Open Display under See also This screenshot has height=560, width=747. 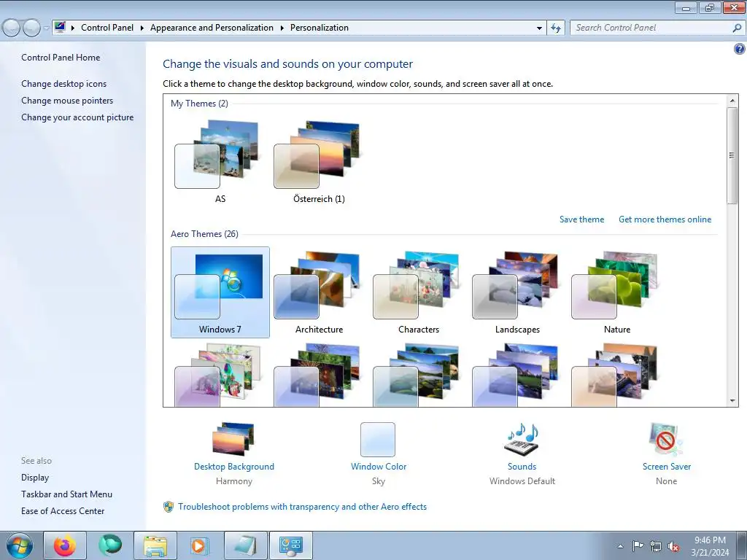click(35, 478)
